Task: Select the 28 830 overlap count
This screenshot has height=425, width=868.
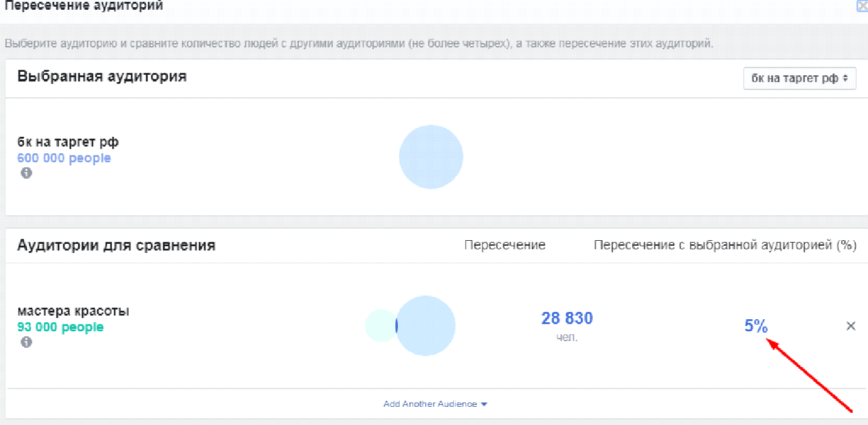Action: pyautogui.click(x=567, y=318)
